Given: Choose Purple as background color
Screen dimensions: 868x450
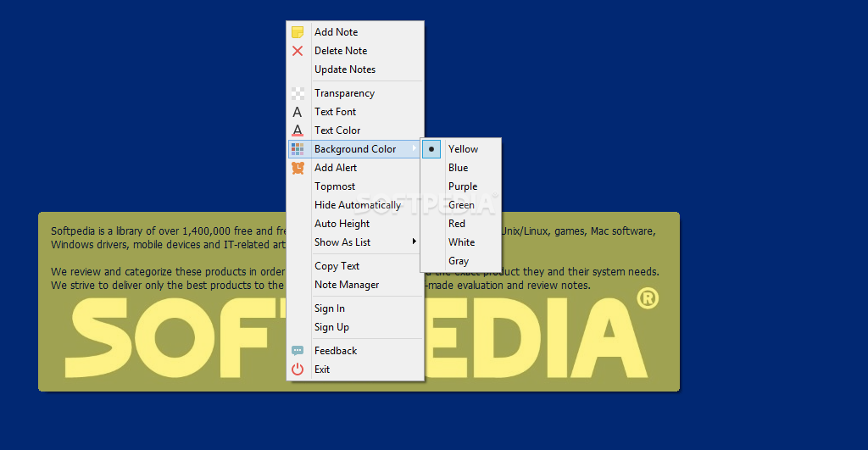Looking at the screenshot, I should (461, 186).
